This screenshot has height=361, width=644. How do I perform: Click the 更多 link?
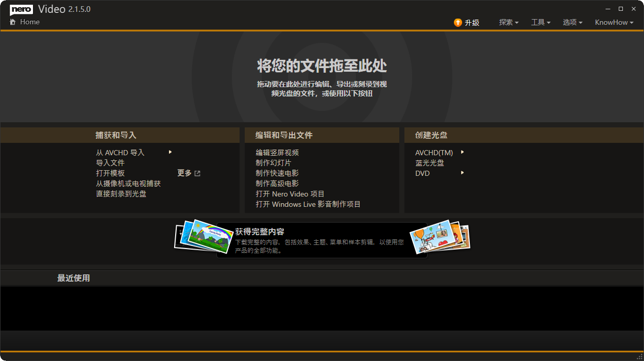click(x=184, y=173)
